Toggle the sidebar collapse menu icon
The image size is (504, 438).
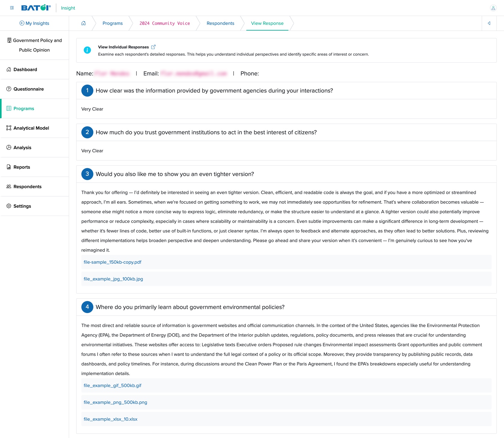[12, 8]
